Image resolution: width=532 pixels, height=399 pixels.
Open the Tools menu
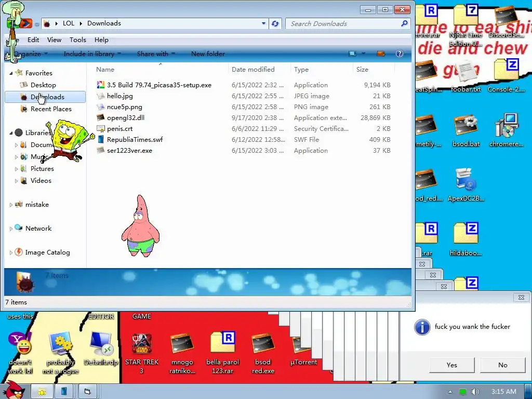coord(78,39)
